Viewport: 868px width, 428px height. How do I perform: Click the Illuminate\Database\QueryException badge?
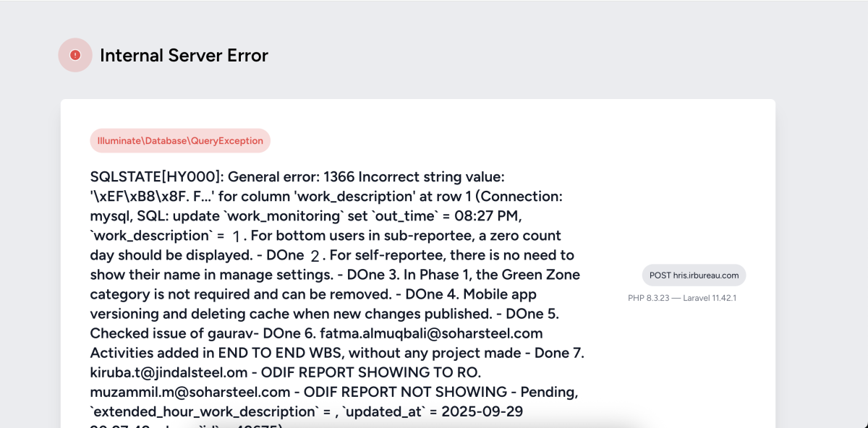click(x=180, y=141)
